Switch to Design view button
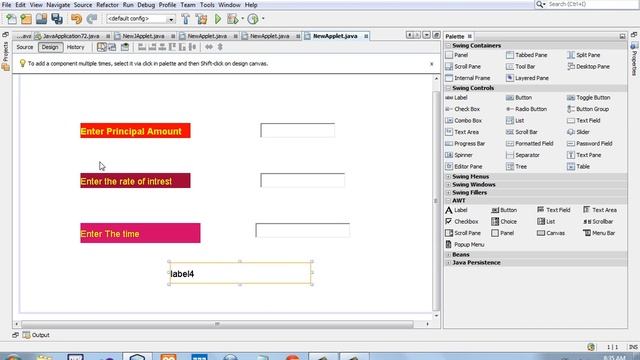640x360 pixels. (x=50, y=47)
